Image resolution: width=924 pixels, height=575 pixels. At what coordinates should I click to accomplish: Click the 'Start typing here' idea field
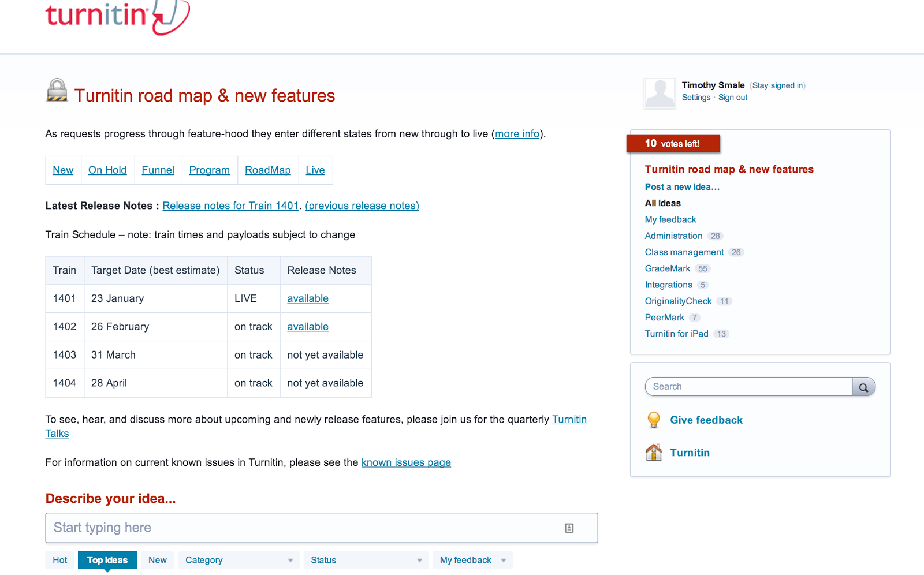(x=322, y=528)
